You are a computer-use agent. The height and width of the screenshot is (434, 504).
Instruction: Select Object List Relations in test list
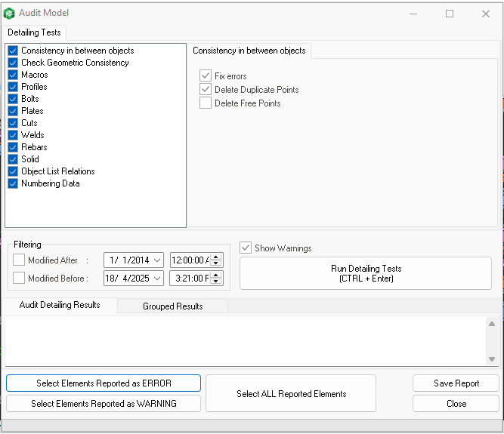[57, 171]
